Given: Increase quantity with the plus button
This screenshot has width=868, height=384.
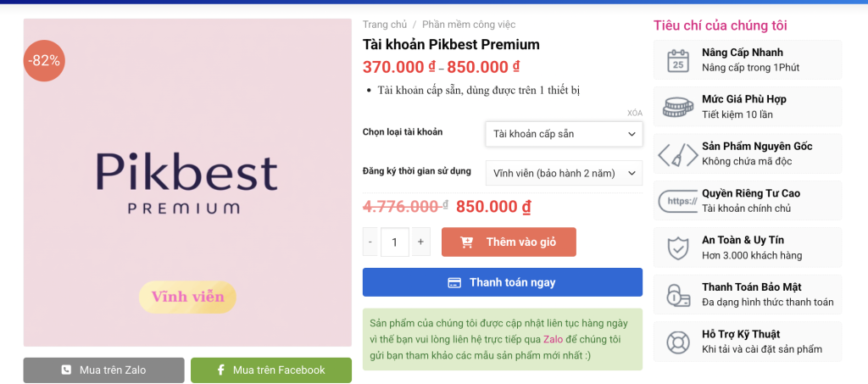Looking at the screenshot, I should 420,242.
